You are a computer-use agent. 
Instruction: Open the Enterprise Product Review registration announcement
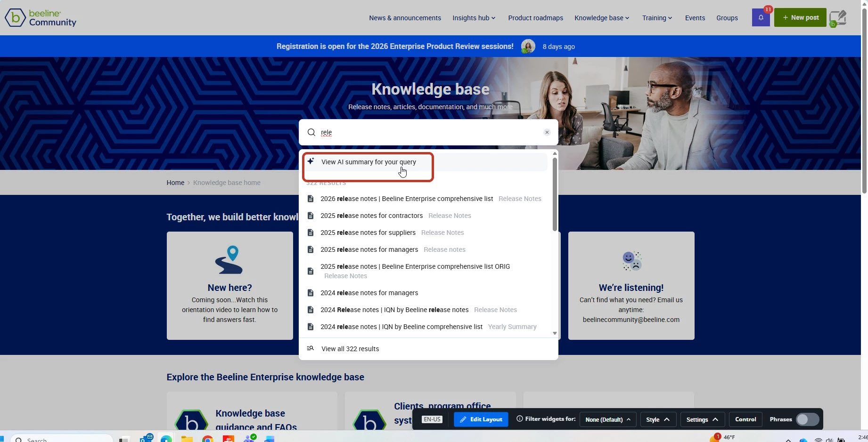[x=395, y=46]
